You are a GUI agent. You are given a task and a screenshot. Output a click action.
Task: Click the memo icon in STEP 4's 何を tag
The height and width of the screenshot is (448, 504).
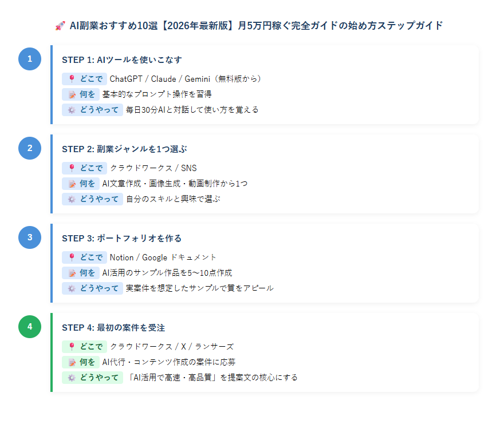(x=72, y=362)
